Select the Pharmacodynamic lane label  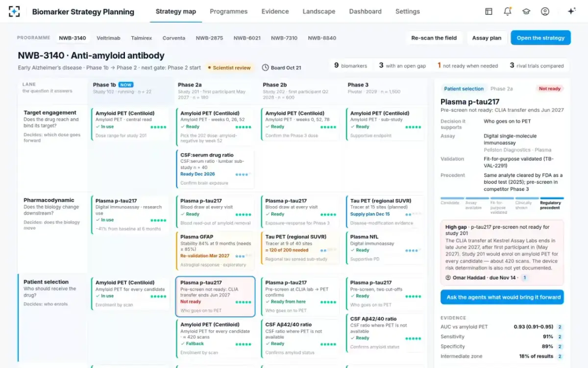point(49,200)
